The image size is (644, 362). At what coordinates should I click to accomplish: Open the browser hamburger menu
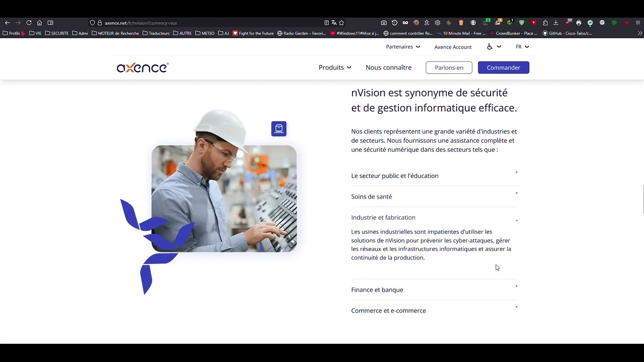tap(638, 23)
